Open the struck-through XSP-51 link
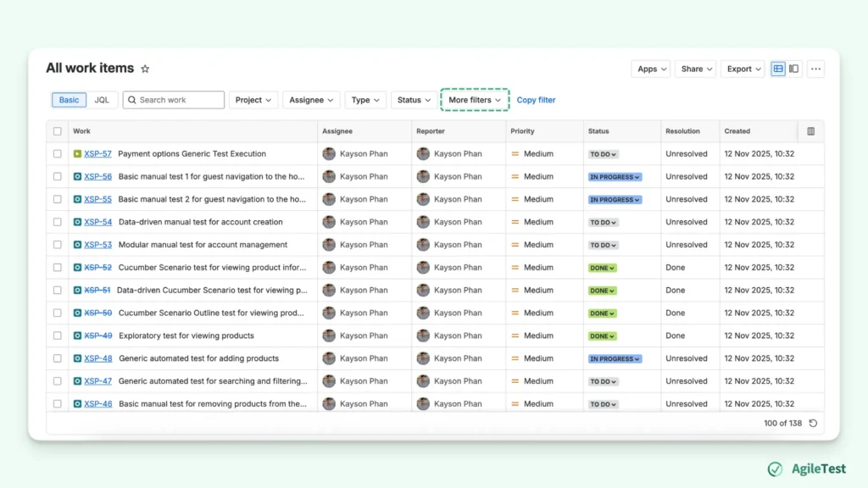Screen dimensions: 868x488 pyautogui.click(x=97, y=290)
